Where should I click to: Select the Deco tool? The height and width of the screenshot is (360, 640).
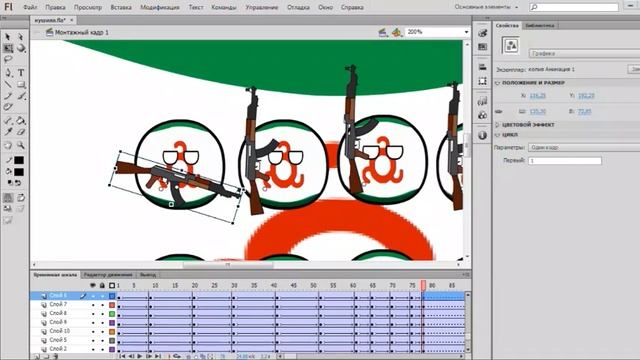[x=8, y=107]
